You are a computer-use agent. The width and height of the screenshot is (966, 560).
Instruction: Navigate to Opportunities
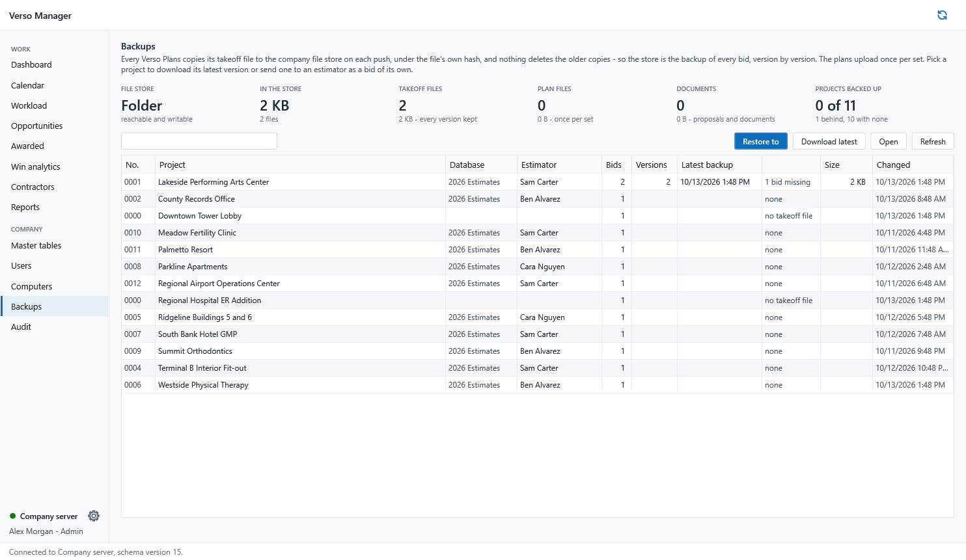pyautogui.click(x=54, y=126)
